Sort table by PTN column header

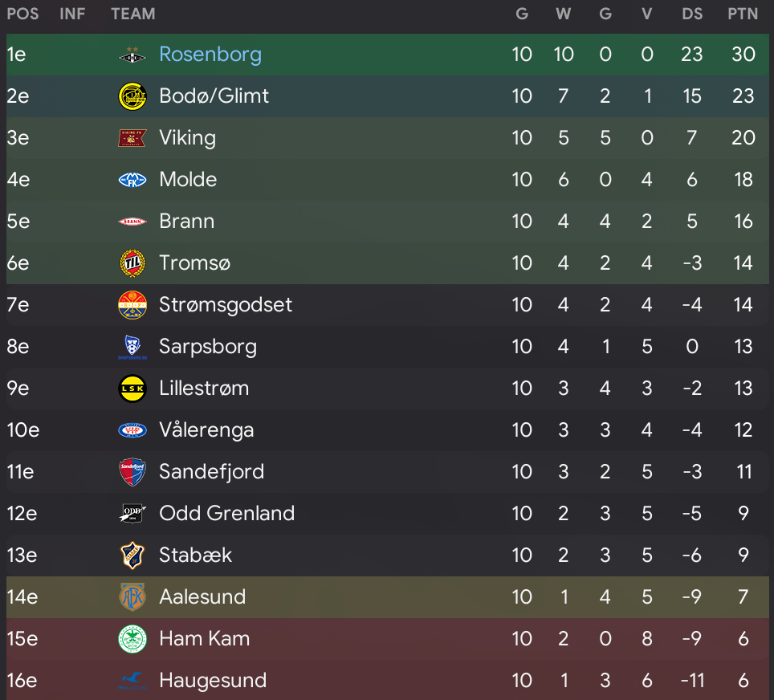[743, 14]
